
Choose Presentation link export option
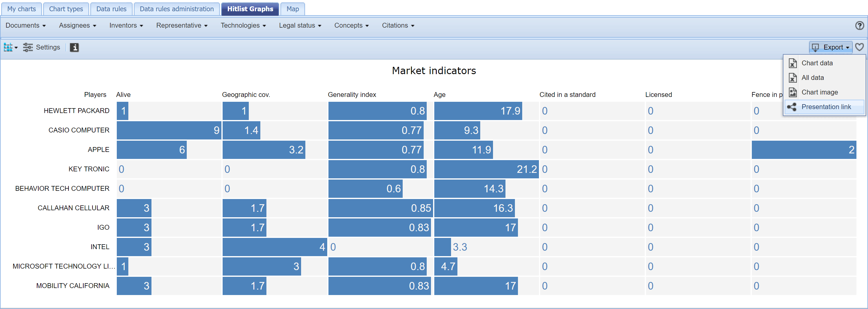coord(825,107)
